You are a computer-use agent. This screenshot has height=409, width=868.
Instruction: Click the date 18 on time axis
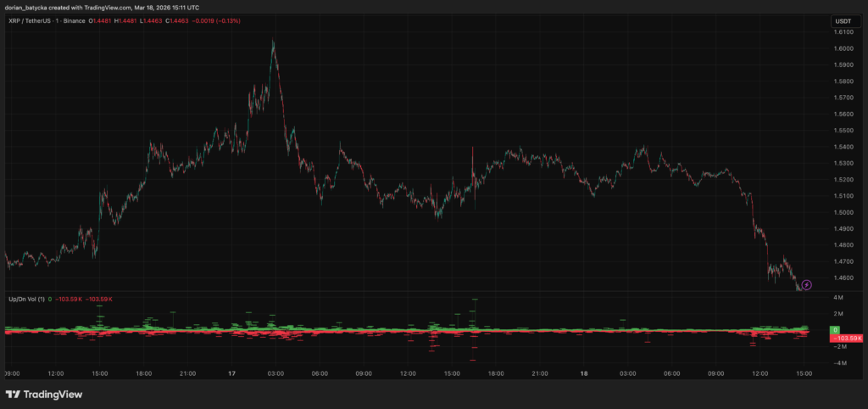click(x=583, y=373)
